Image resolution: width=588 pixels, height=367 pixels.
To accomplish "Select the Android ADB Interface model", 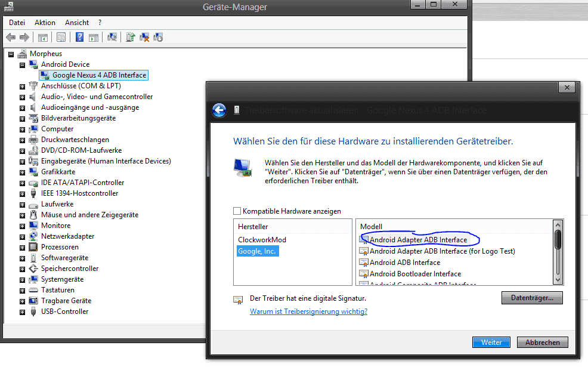I will tap(405, 263).
